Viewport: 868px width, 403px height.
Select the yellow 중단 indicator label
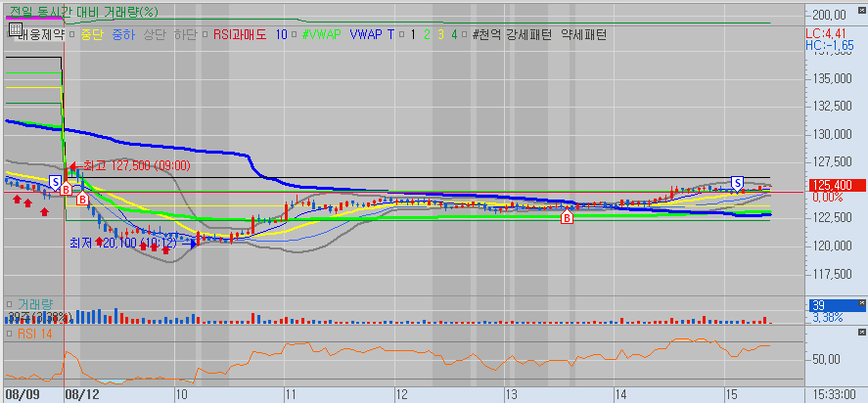click(92, 35)
